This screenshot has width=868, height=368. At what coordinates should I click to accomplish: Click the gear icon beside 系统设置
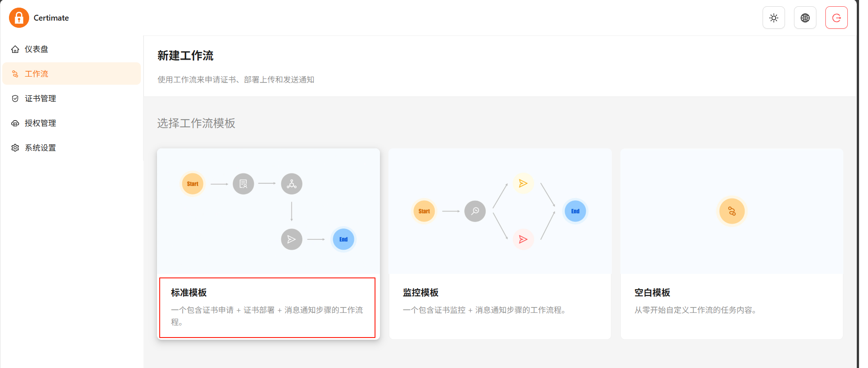coord(15,148)
